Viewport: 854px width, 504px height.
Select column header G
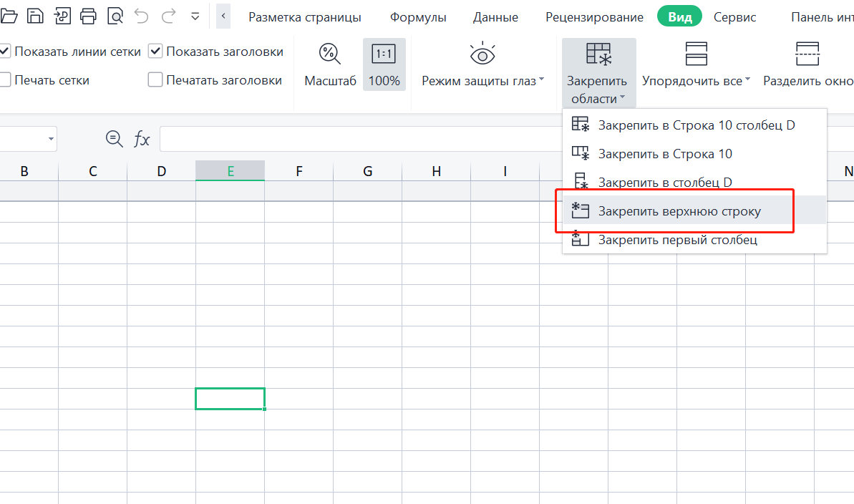pos(367,170)
